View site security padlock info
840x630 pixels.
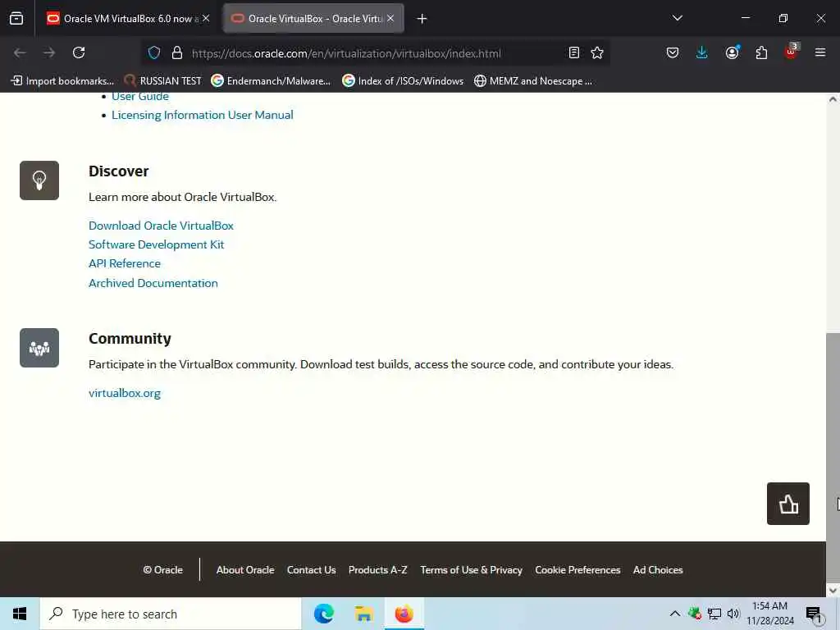click(177, 52)
